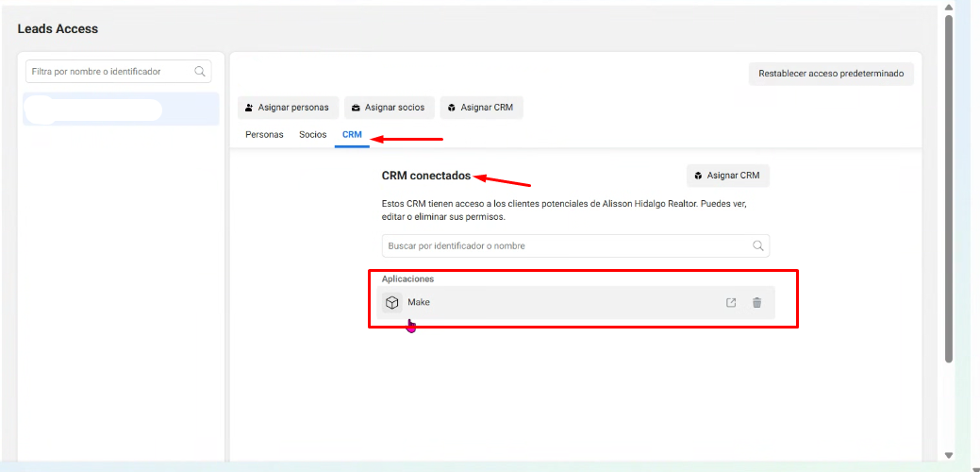The height and width of the screenshot is (472, 980).
Task: Click Restablecer acceso predeterminado button
Action: (831, 74)
